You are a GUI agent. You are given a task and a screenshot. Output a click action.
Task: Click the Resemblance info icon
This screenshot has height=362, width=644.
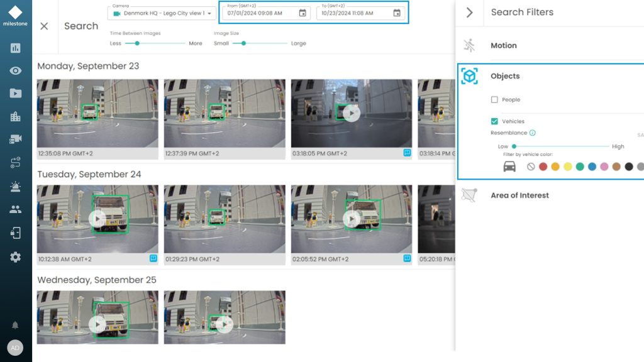[x=533, y=133]
